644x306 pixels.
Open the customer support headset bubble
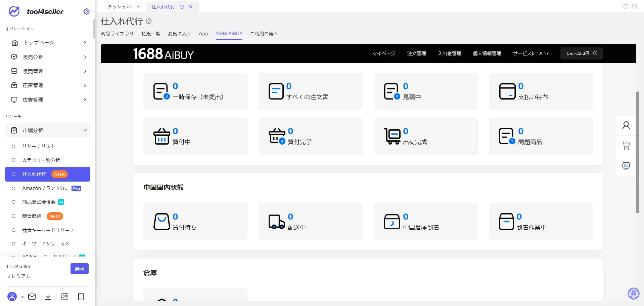click(634, 294)
